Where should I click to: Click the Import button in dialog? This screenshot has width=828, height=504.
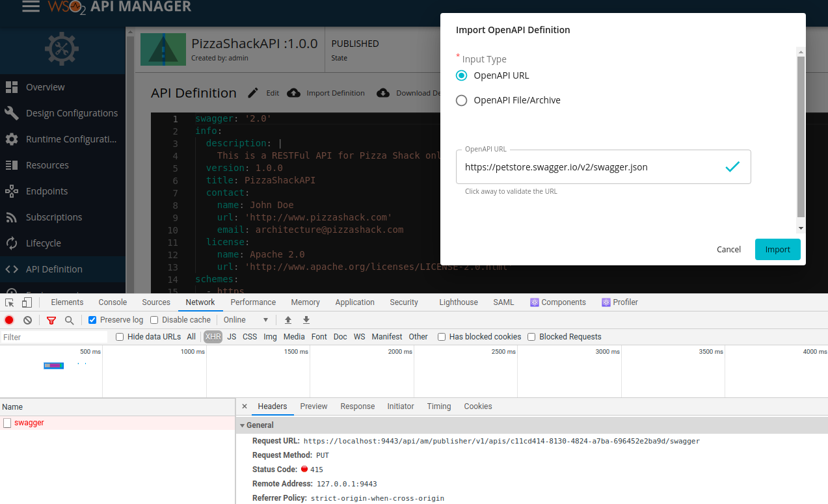[x=778, y=250]
